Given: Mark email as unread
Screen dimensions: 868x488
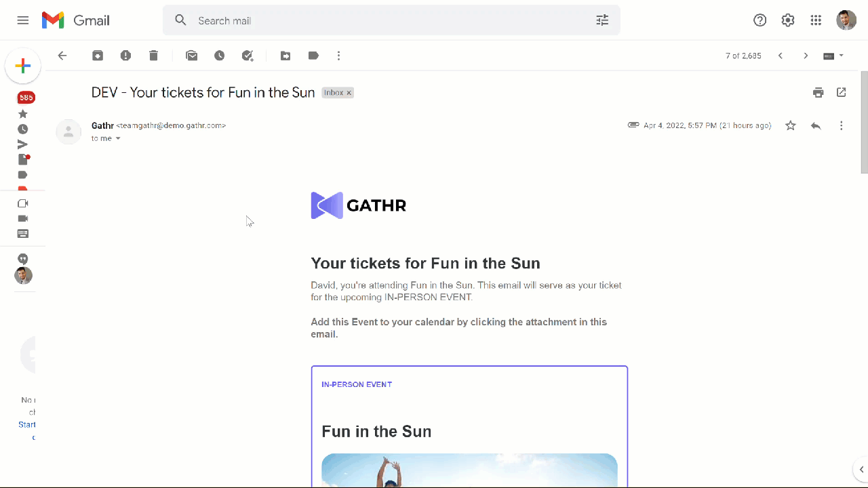Looking at the screenshot, I should 192,56.
